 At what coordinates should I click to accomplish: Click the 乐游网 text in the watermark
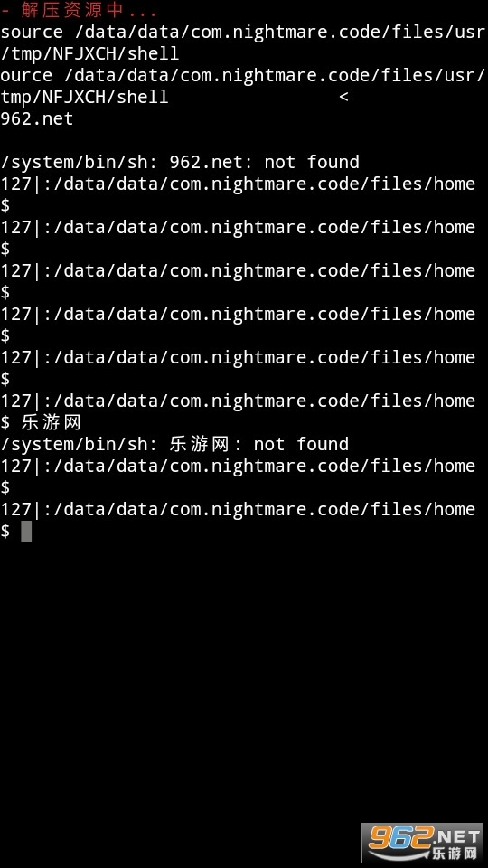coord(455,853)
